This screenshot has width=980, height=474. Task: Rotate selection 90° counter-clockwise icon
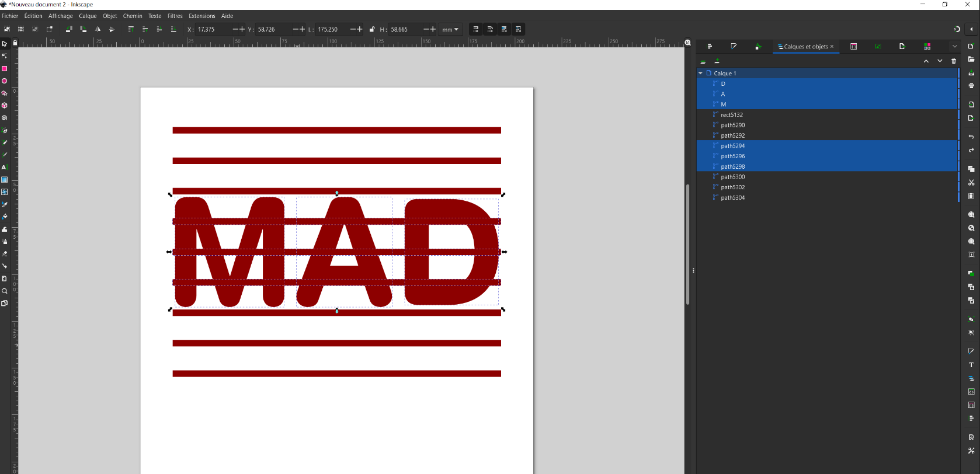click(x=68, y=29)
